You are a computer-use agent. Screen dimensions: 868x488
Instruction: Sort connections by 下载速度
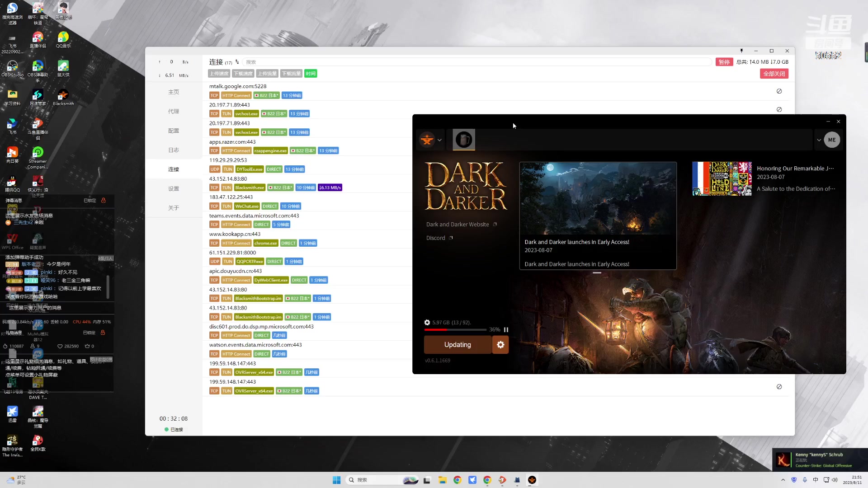(243, 74)
